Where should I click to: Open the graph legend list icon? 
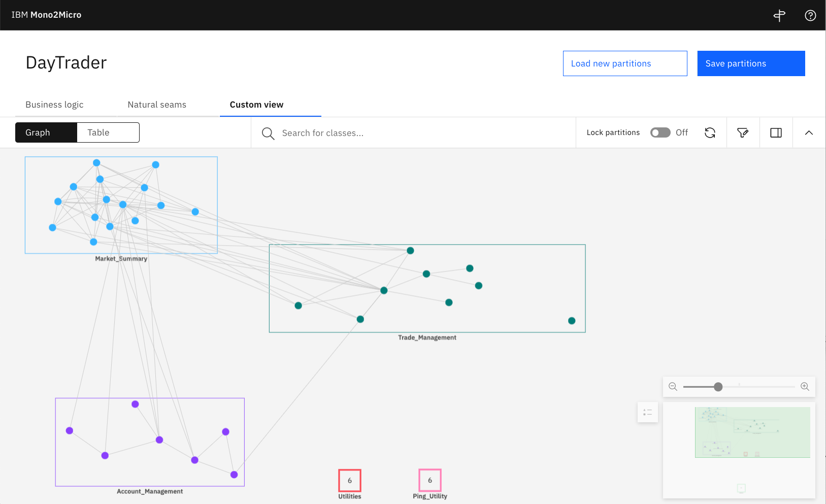coord(647,412)
